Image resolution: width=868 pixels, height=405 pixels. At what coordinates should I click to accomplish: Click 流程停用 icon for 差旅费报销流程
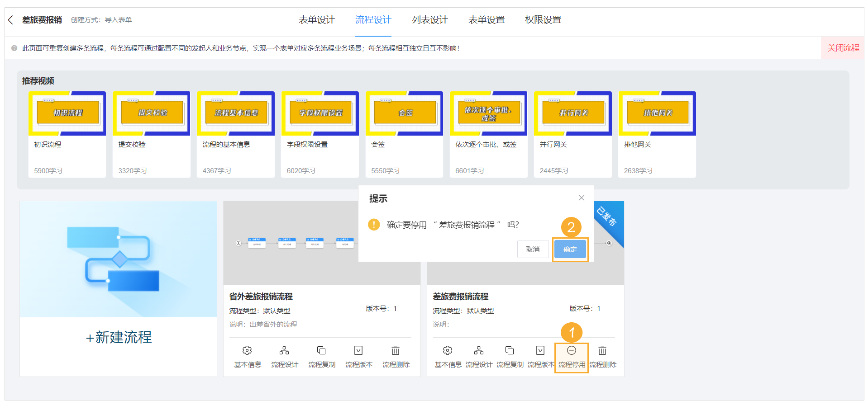coord(572,351)
